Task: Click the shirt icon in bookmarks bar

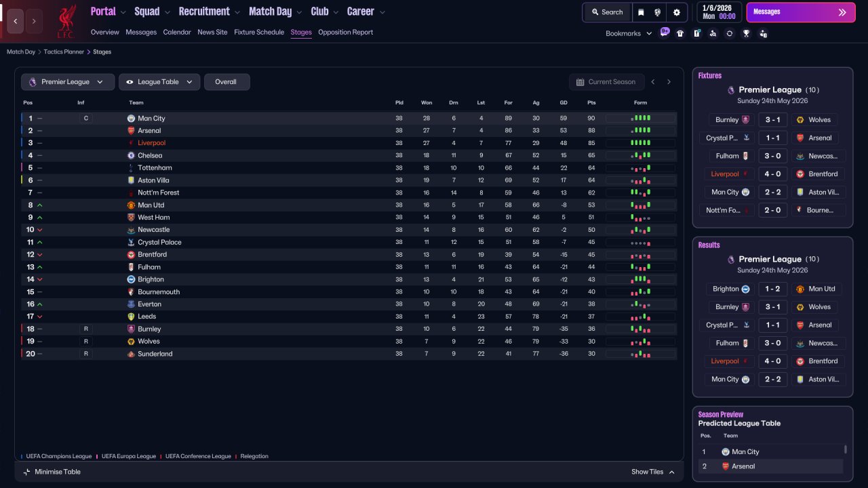Action: coord(680,33)
